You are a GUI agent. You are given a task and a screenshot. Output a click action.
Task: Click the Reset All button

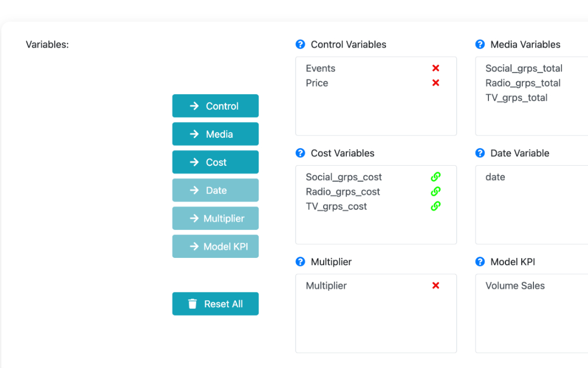coord(215,304)
